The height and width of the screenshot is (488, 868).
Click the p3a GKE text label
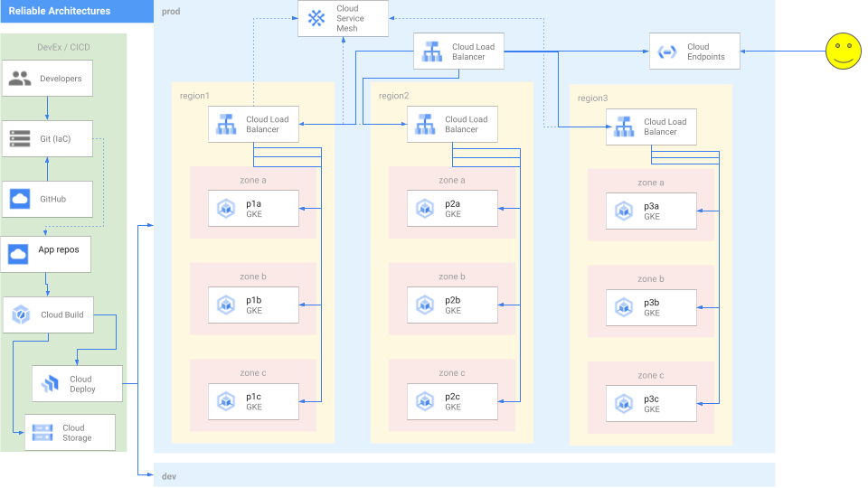[652, 211]
